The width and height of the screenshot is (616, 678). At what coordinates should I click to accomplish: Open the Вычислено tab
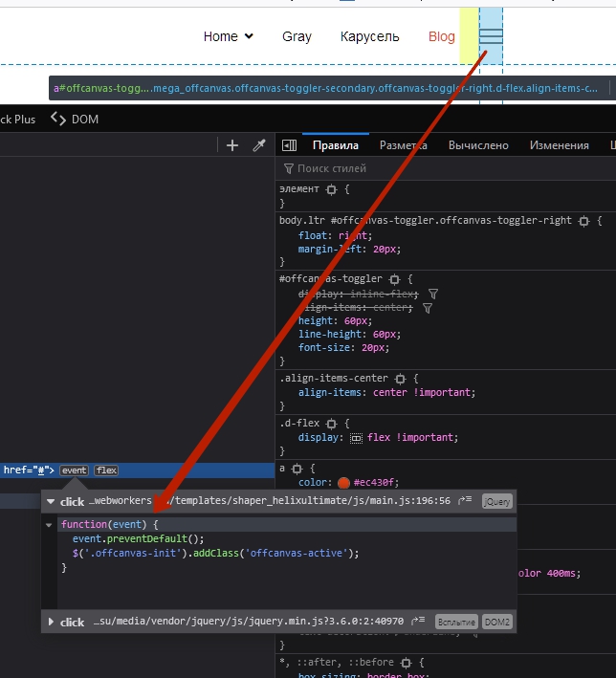coord(478,145)
